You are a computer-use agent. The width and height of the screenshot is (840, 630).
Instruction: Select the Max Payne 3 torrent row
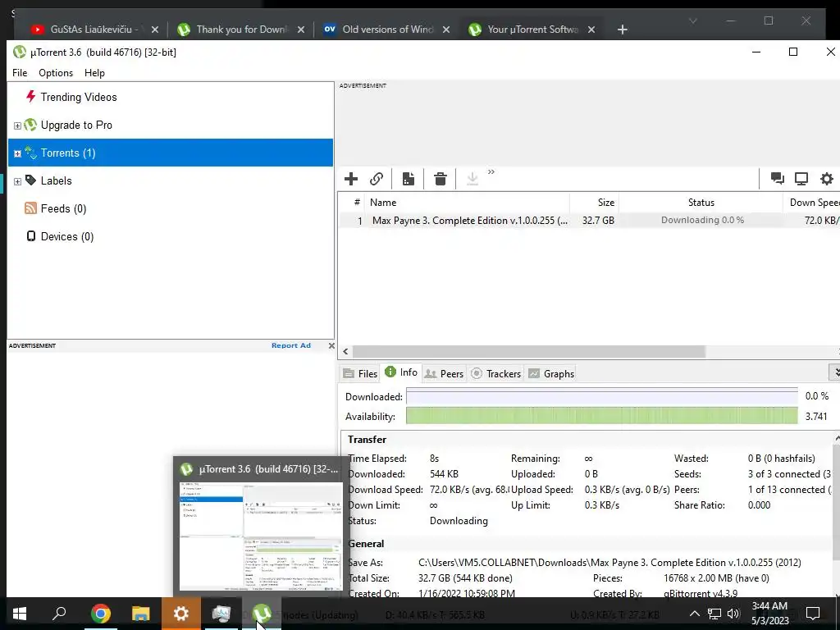[589, 220]
